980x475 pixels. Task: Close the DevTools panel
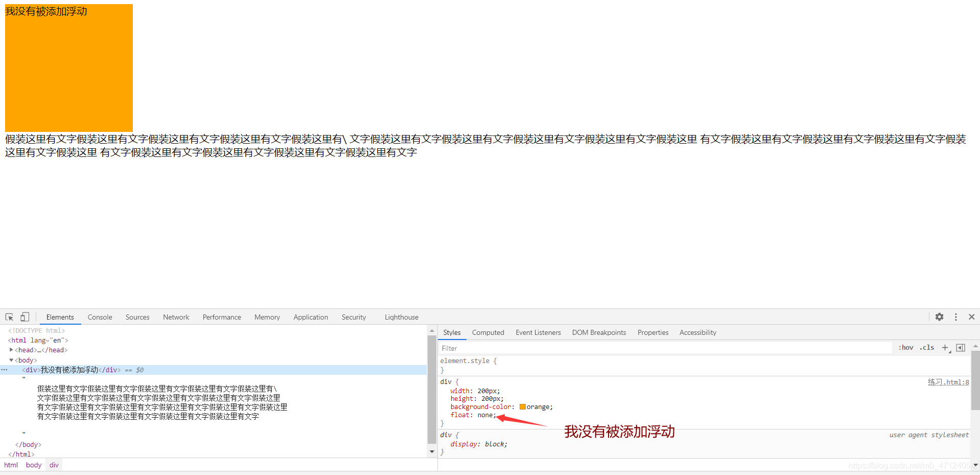pyautogui.click(x=971, y=317)
